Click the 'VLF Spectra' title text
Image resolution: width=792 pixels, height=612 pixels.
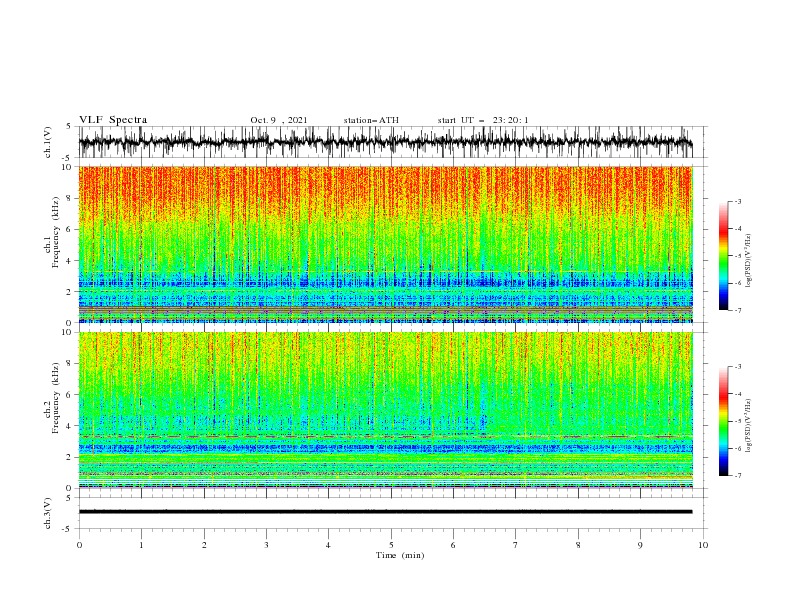pyautogui.click(x=113, y=120)
